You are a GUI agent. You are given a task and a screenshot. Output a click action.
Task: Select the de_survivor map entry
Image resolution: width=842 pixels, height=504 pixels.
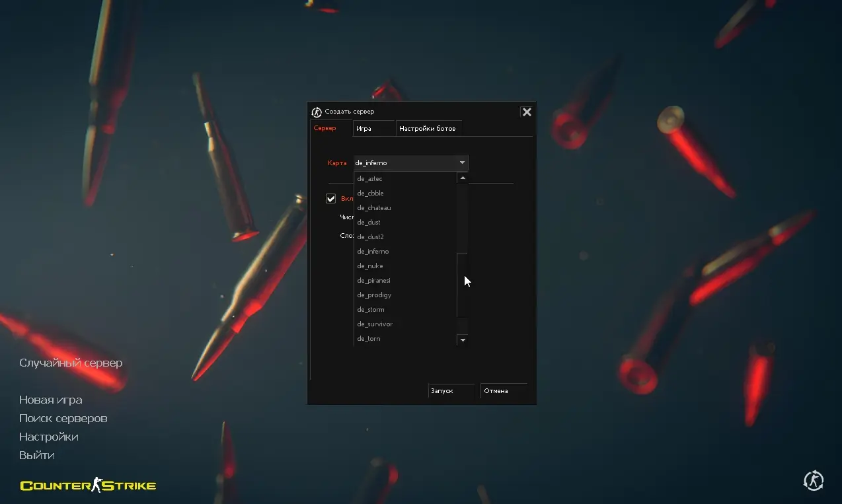(375, 324)
